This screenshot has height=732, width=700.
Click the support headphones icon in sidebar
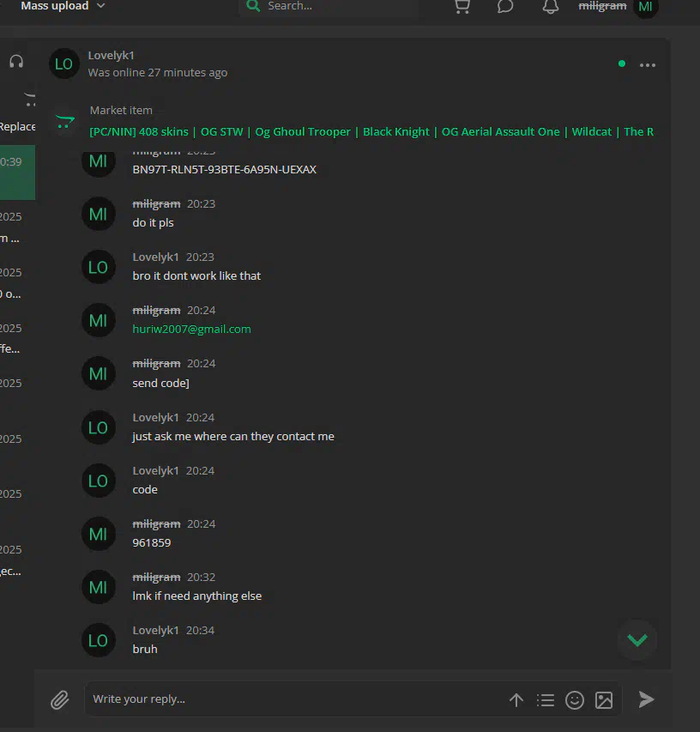pyautogui.click(x=16, y=62)
